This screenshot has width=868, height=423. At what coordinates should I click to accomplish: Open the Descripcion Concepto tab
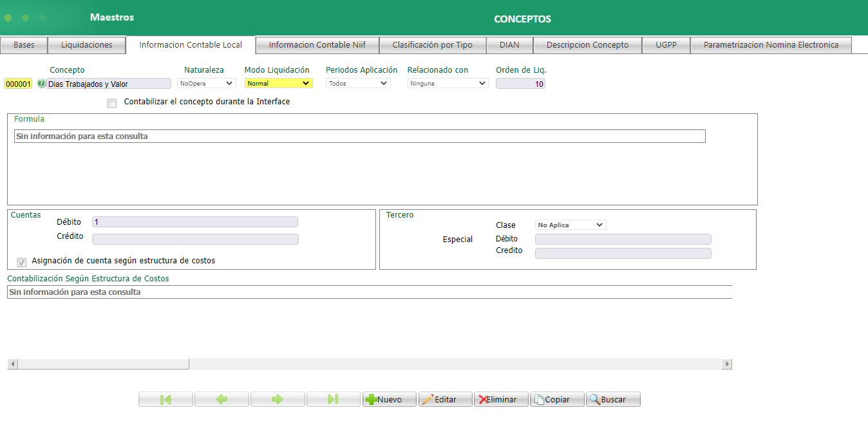(x=587, y=45)
